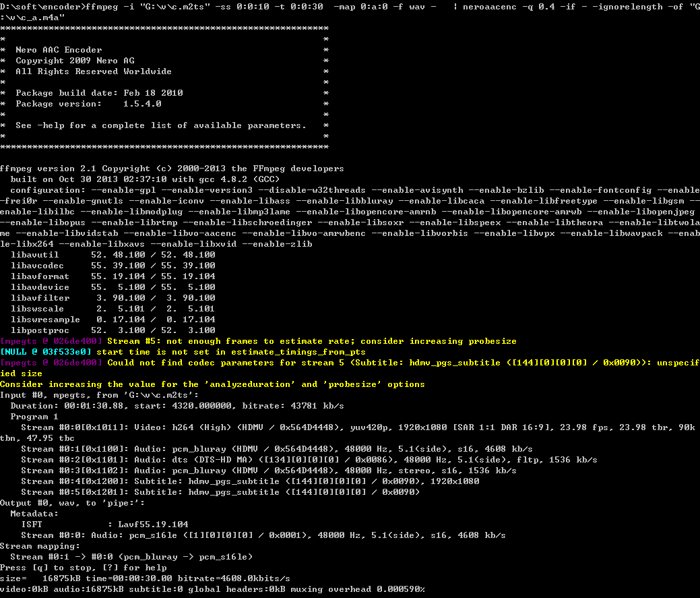Click the 'ffmpeg version 2.1 Copyright' line
The height and width of the screenshot is (598, 700).
click(x=172, y=169)
